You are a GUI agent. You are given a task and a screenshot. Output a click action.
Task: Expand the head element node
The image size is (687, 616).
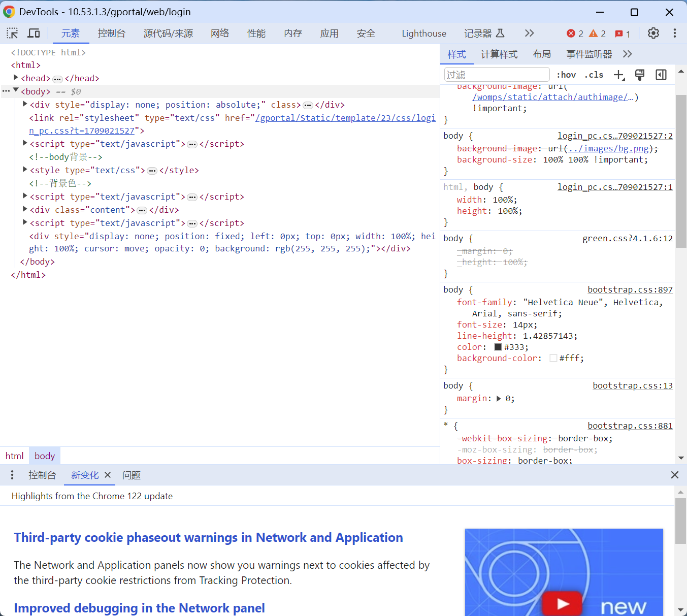[x=16, y=78]
